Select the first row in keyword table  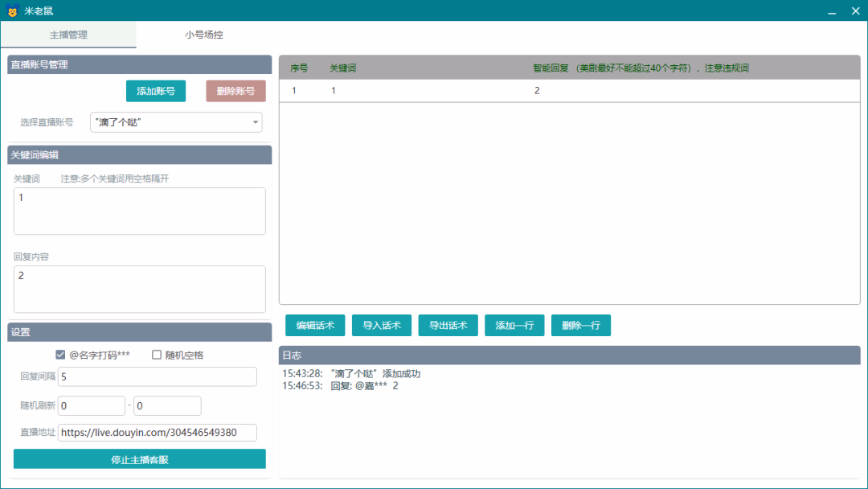pyautogui.click(x=570, y=91)
